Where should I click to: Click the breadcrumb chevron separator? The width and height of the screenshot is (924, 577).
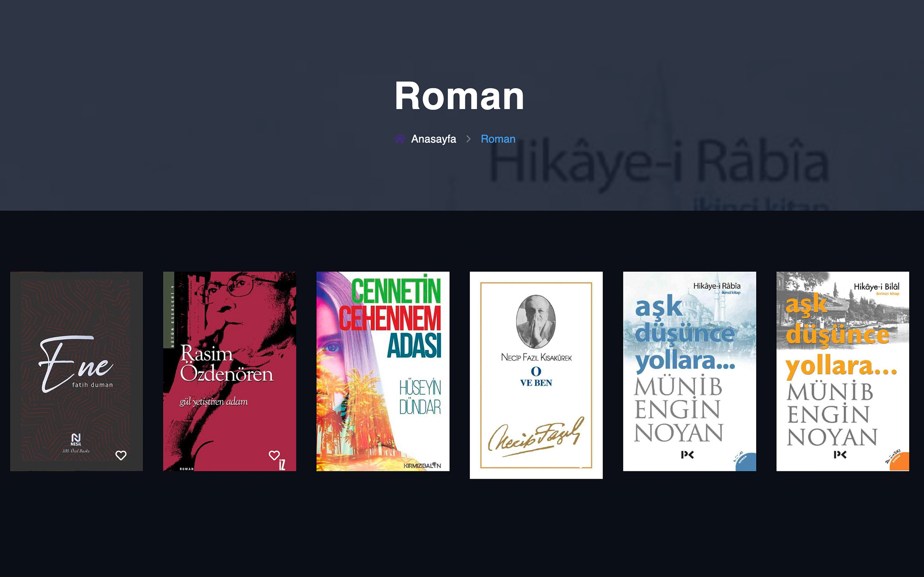468,139
